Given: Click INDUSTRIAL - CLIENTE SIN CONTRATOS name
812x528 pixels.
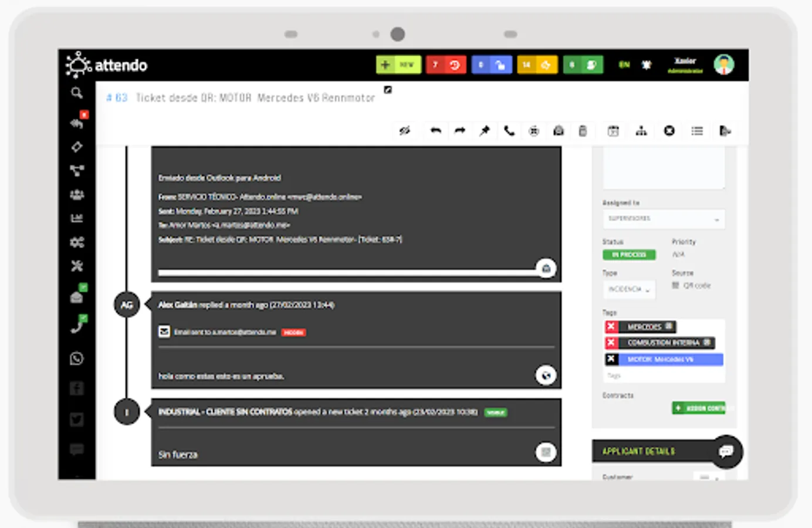Looking at the screenshot, I should [x=225, y=412].
